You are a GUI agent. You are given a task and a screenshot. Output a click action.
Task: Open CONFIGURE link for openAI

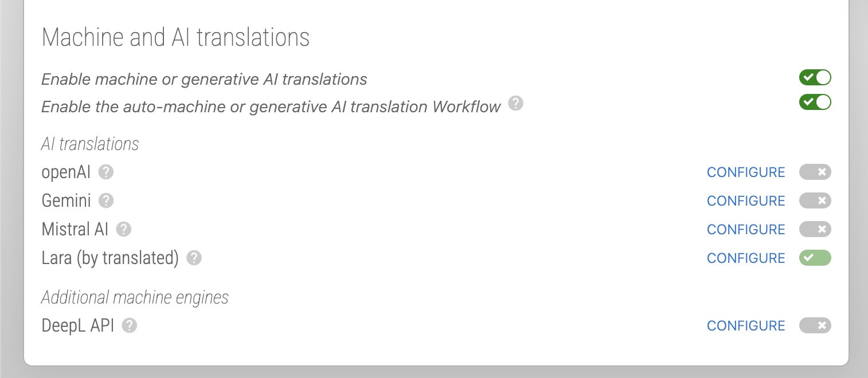click(x=745, y=172)
